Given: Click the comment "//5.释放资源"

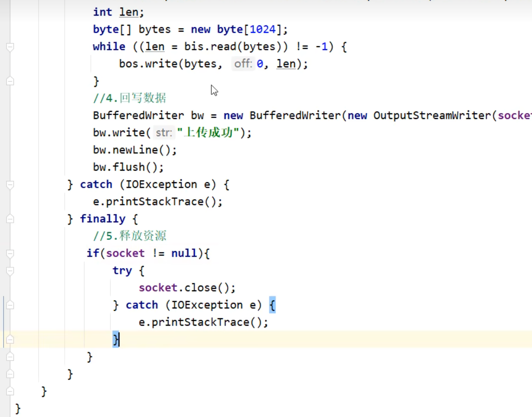Looking at the screenshot, I should click(130, 236).
